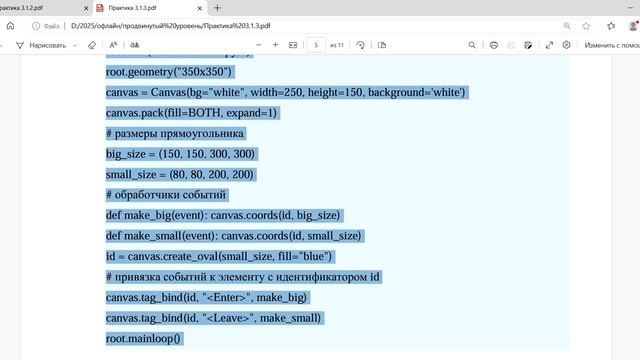Open the PDF settings gear
The width and height of the screenshot is (640, 360).
coord(566,45)
